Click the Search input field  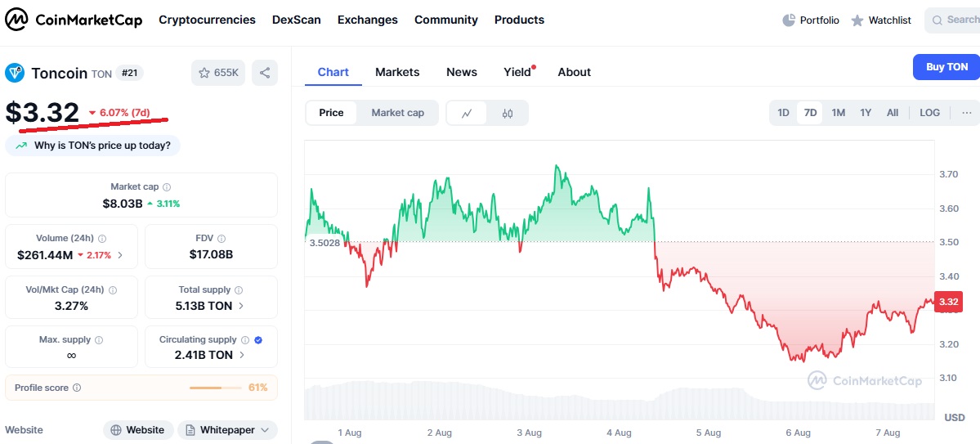click(952, 20)
